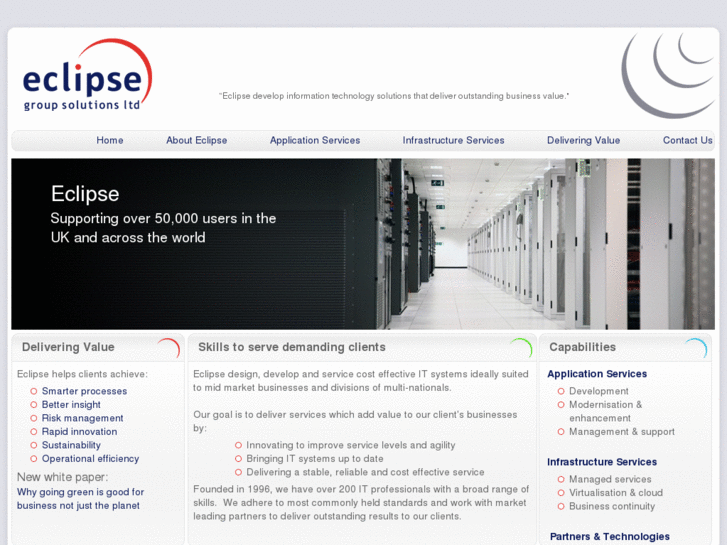Click the Eclipse tagline quote text
Image resolution: width=727 pixels, height=545 pixels.
(394, 96)
